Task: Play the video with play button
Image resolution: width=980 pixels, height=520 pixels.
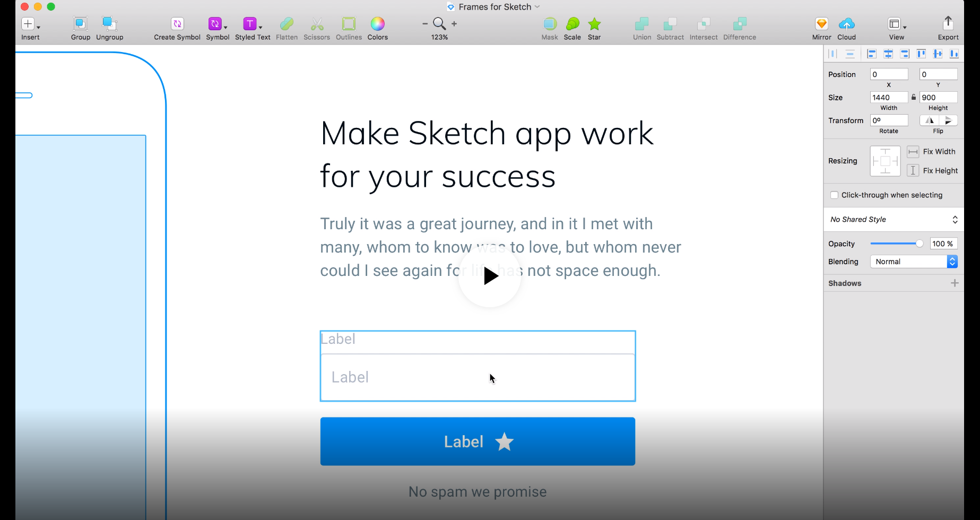Action: [x=490, y=276]
